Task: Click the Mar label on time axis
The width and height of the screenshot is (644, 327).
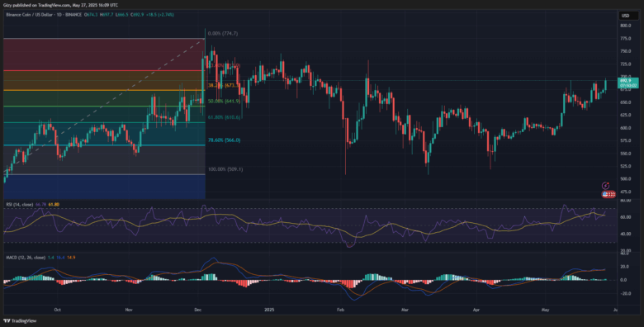Action: (x=405, y=309)
